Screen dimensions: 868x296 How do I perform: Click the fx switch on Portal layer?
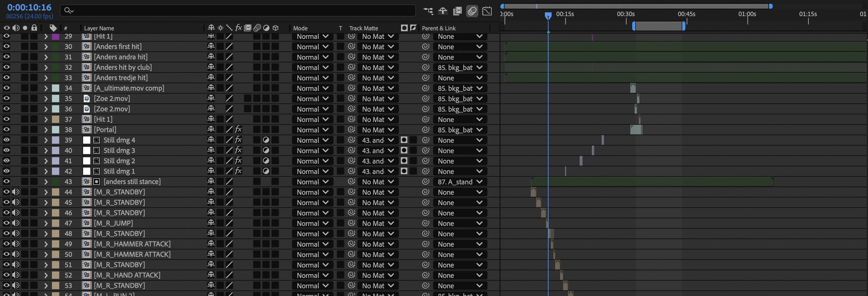click(239, 130)
